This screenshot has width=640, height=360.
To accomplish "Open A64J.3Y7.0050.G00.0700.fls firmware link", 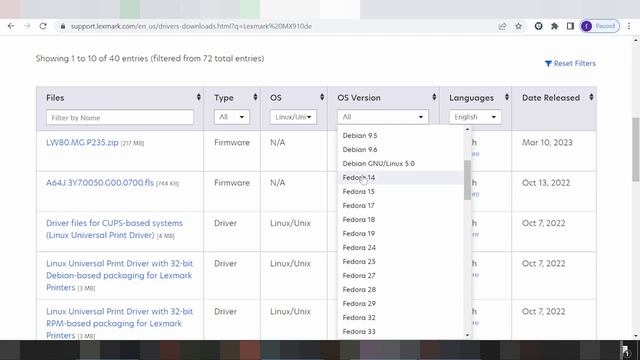I will pos(100,183).
